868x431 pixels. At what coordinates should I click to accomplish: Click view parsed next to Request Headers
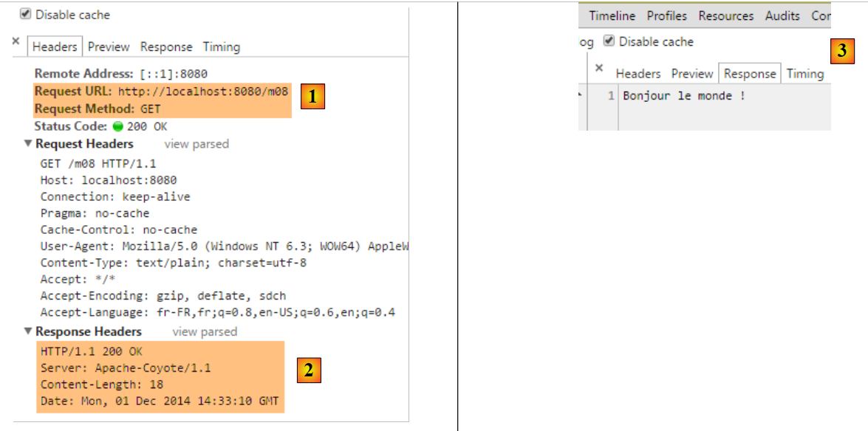[x=197, y=144]
